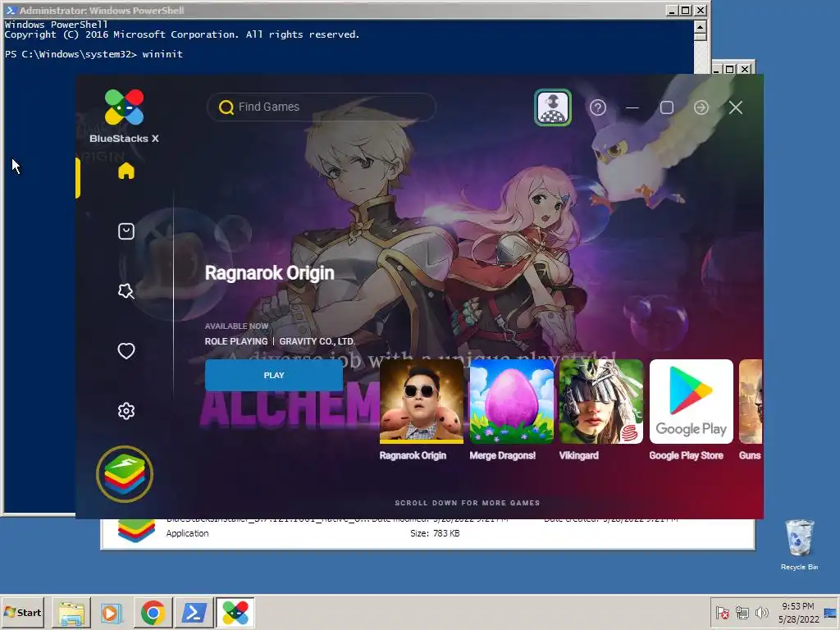Click the search magnifier icon

226,107
